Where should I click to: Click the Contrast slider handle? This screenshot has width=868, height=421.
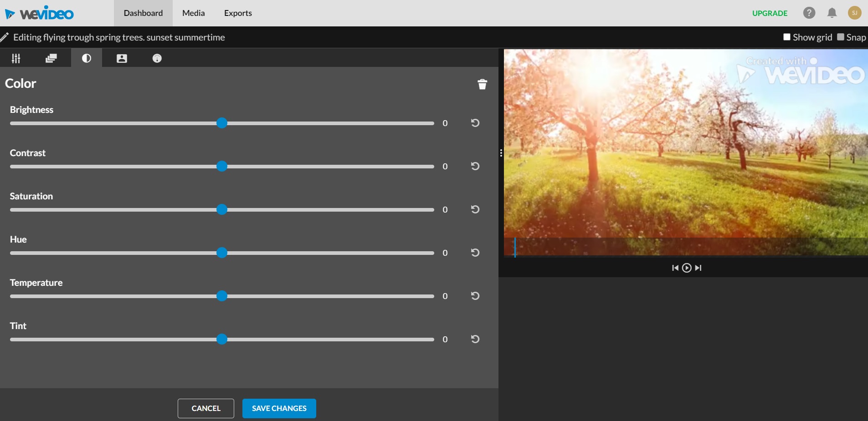(222, 166)
